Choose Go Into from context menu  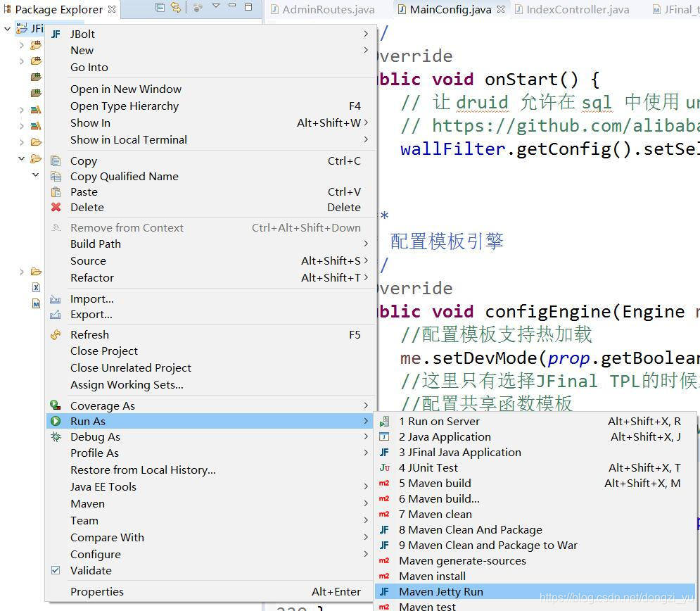[211, 68]
